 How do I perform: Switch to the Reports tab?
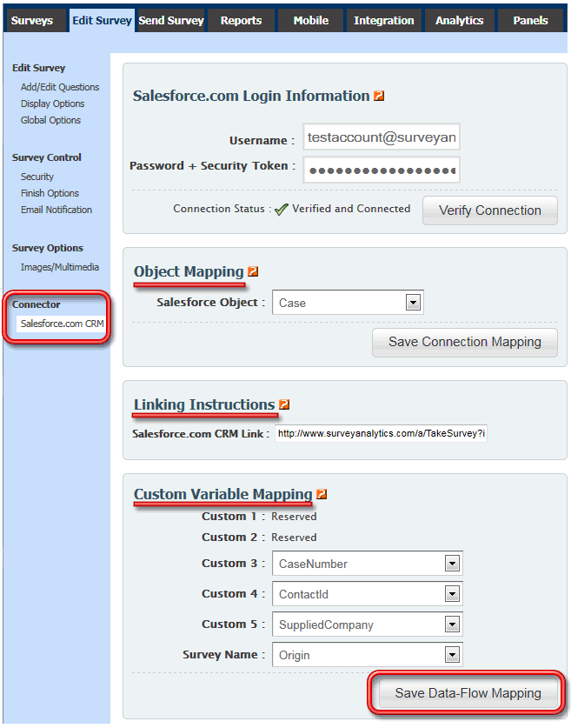241,20
